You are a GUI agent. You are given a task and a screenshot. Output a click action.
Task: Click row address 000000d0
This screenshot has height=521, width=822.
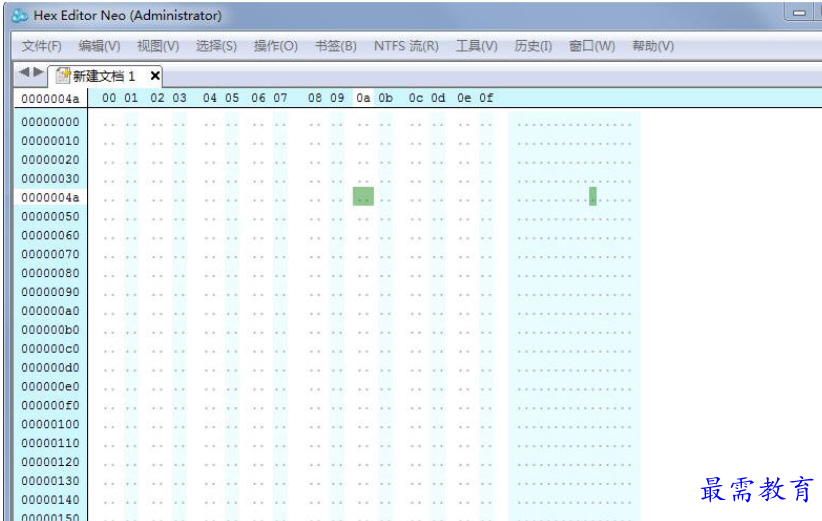[50, 367]
